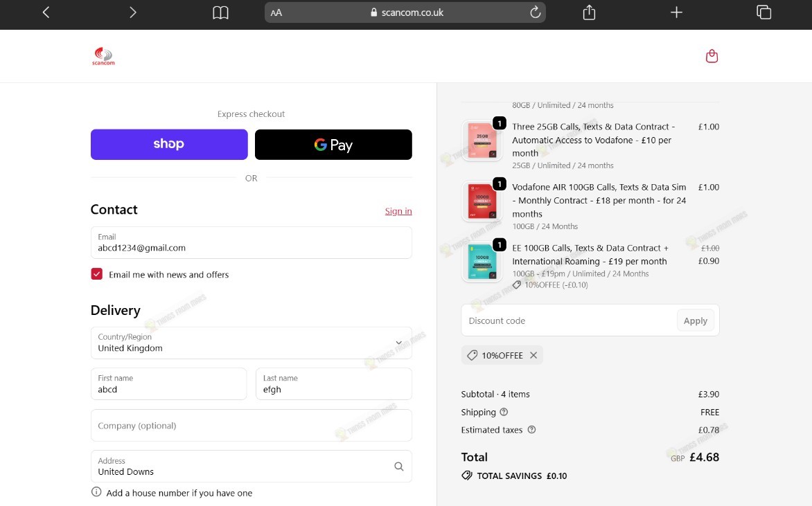Click the Three 25GB product thumbnail
The width and height of the screenshot is (812, 506).
[482, 141]
